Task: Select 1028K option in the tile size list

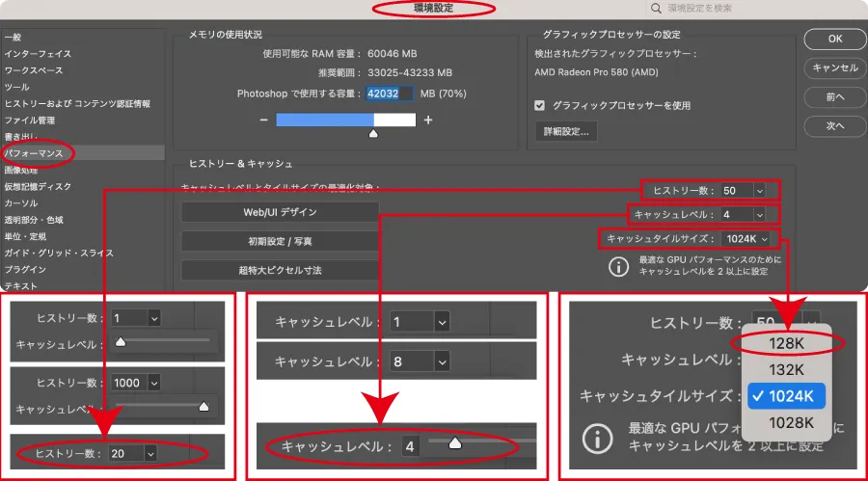Action: [x=789, y=422]
